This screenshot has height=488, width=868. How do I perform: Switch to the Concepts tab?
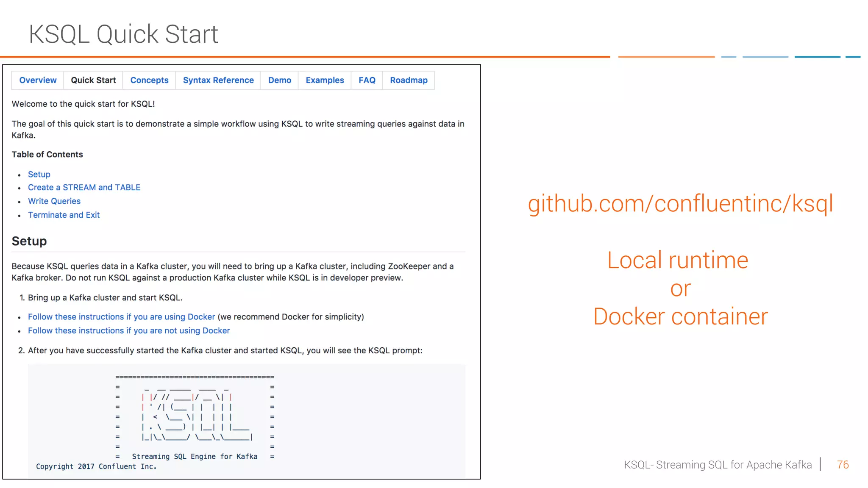click(149, 80)
